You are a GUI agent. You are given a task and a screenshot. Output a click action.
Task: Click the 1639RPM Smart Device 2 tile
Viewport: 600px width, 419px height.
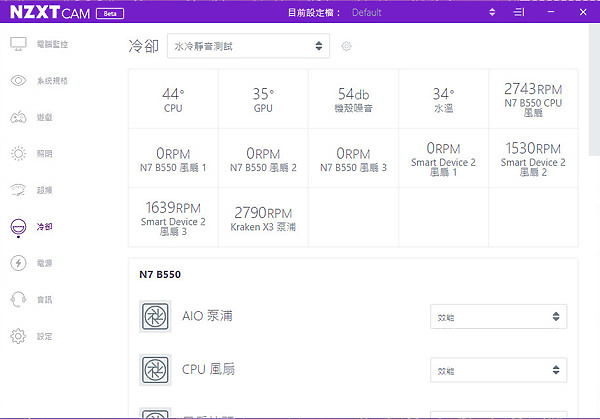pyautogui.click(x=173, y=217)
